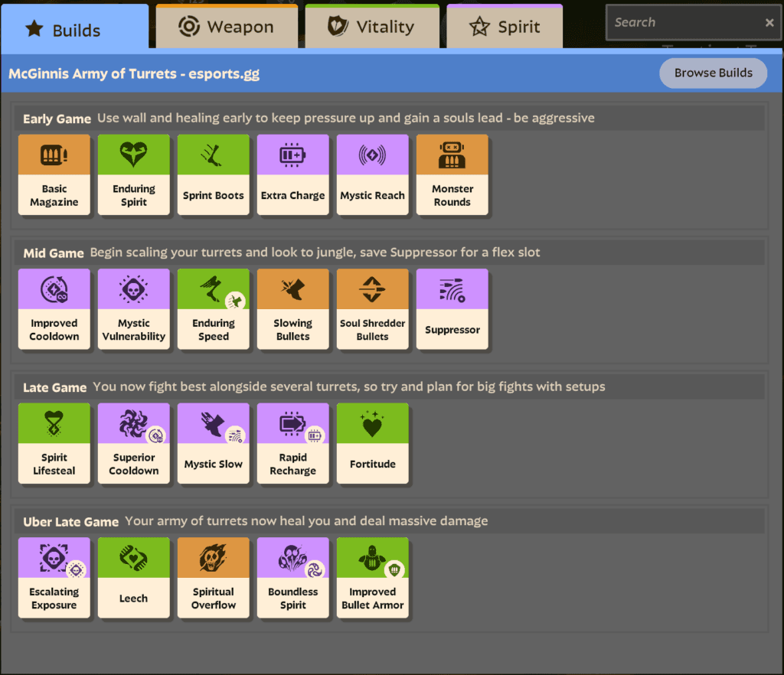Click inside the Search input box
The image size is (784, 675).
[x=681, y=22]
